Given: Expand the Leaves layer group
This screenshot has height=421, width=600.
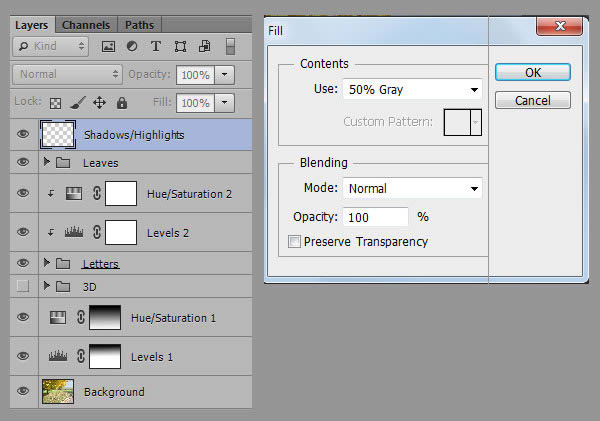Looking at the screenshot, I should click(x=47, y=162).
